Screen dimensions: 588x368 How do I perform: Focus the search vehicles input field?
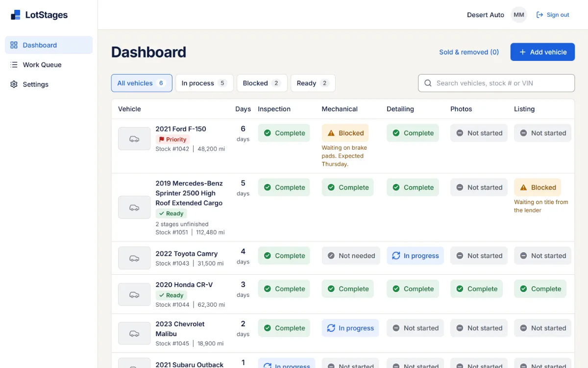pyautogui.click(x=496, y=83)
